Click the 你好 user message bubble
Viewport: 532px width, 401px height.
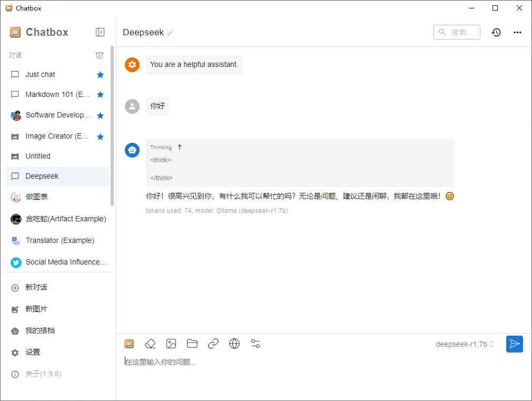(157, 106)
